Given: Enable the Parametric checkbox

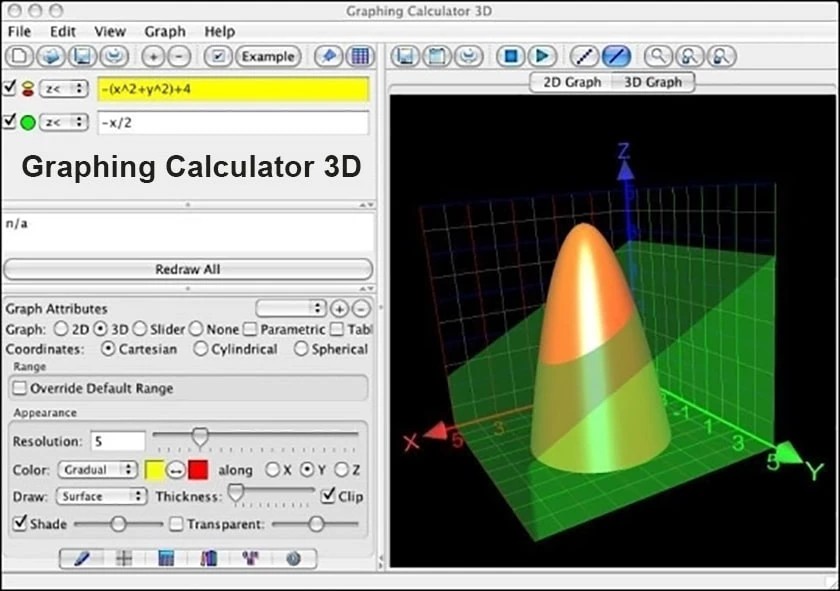Looking at the screenshot, I should (250, 329).
